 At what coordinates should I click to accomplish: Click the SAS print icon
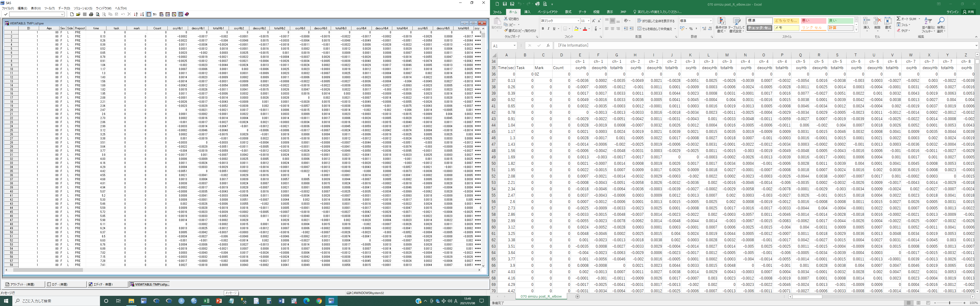(91, 15)
